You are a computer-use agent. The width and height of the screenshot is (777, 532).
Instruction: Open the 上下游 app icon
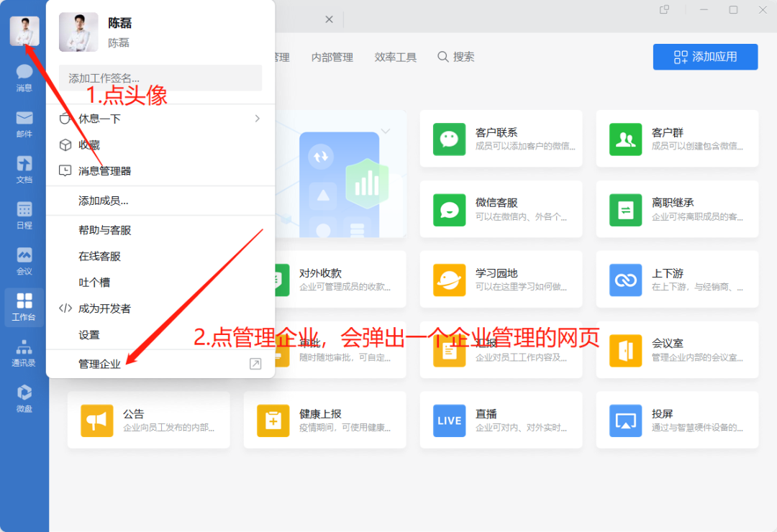click(625, 280)
